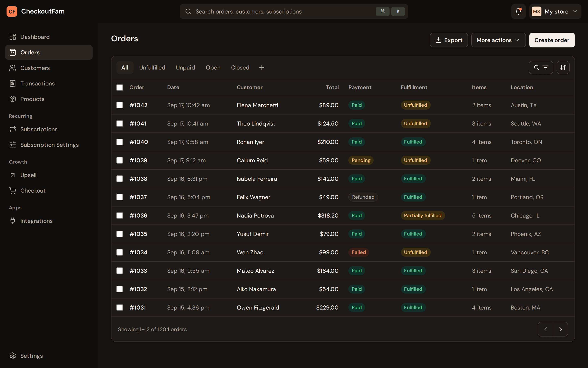This screenshot has height=368, width=588.
Task: Open order #1035 link
Action: click(x=138, y=234)
